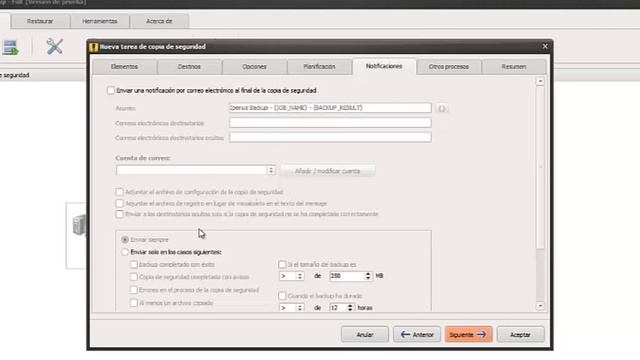The image size is (640, 360).
Task: Enable email notification at end of backup checkbox
Action: tap(111, 91)
